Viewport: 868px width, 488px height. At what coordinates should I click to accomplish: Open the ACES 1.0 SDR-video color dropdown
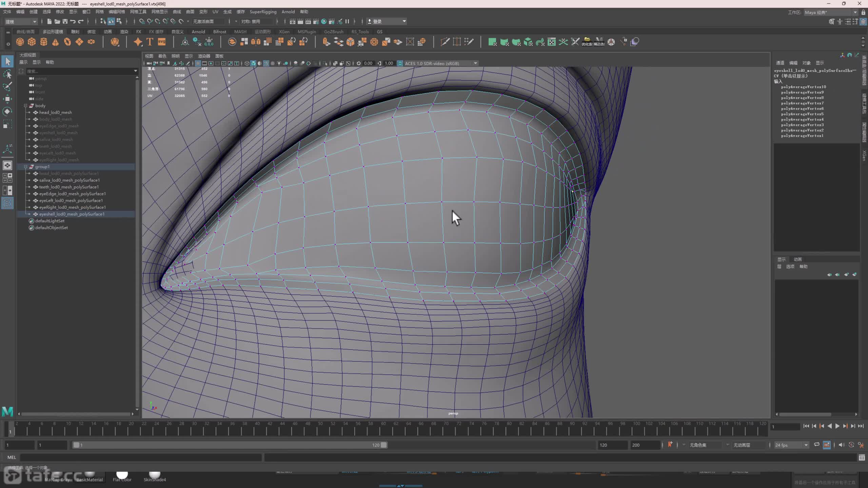[441, 63]
